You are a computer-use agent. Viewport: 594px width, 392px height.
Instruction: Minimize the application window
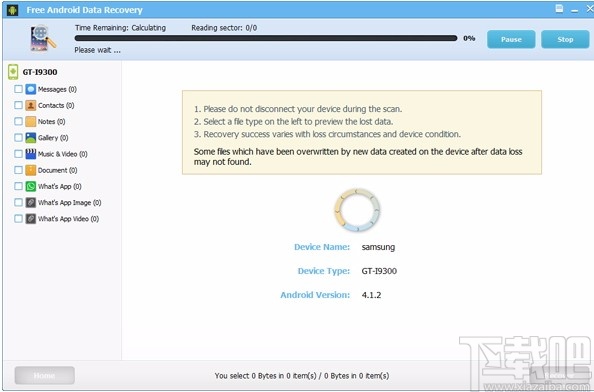575,10
